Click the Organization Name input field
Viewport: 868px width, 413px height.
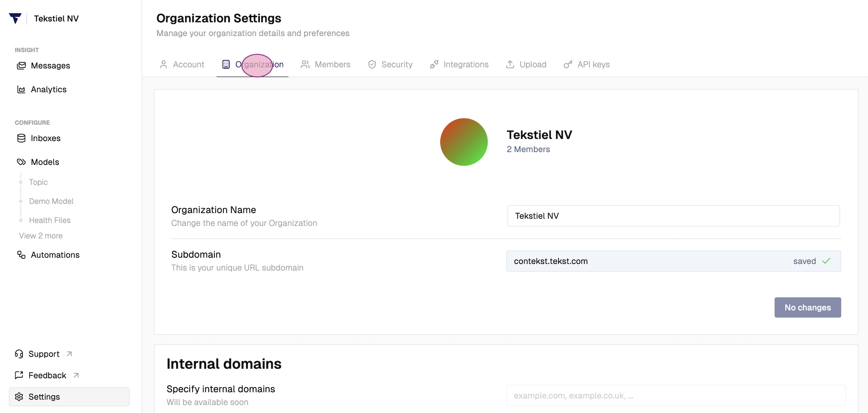click(673, 216)
